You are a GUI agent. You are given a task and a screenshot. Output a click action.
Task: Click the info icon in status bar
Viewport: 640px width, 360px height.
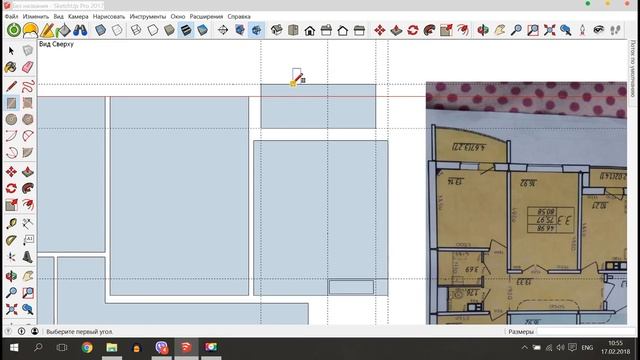click(x=21, y=331)
